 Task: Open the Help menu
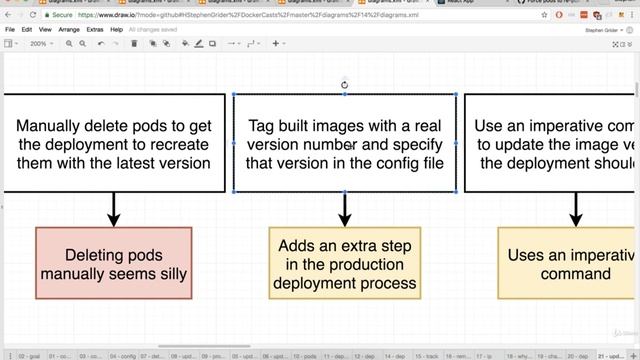pyautogui.click(x=116, y=29)
